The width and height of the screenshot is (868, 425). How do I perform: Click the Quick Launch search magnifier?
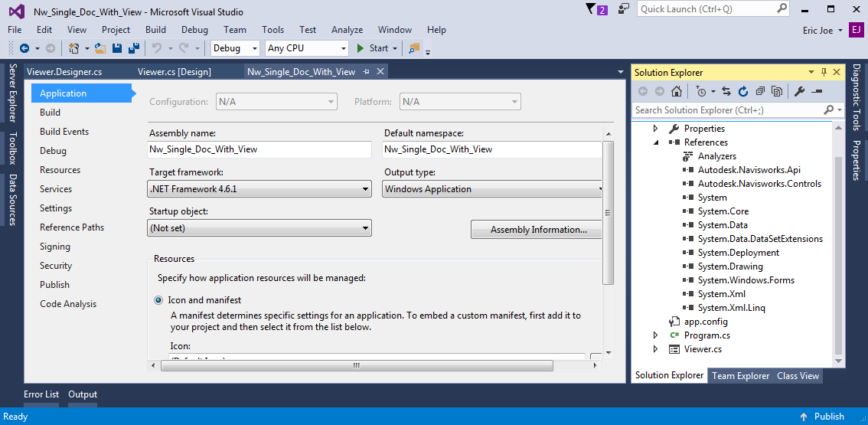tap(782, 9)
